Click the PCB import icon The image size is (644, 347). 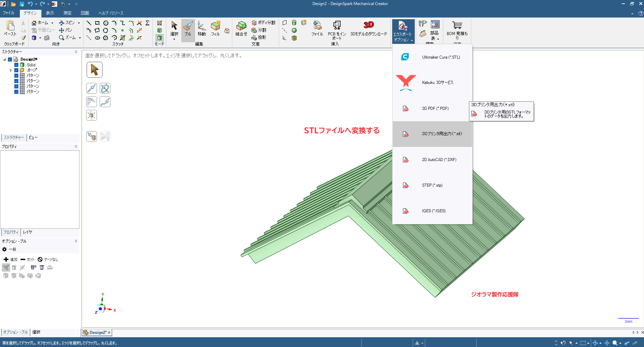tap(337, 25)
